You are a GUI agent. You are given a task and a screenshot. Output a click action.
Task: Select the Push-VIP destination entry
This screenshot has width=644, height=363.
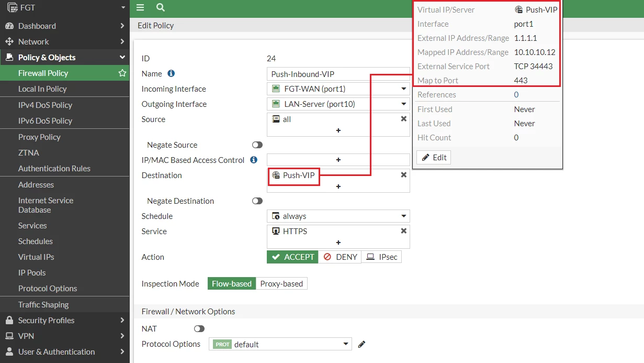point(294,175)
